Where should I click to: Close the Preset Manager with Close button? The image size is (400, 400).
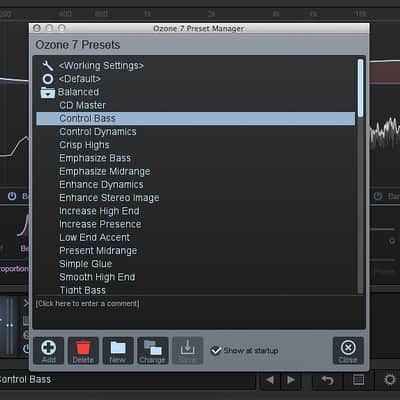tap(348, 350)
